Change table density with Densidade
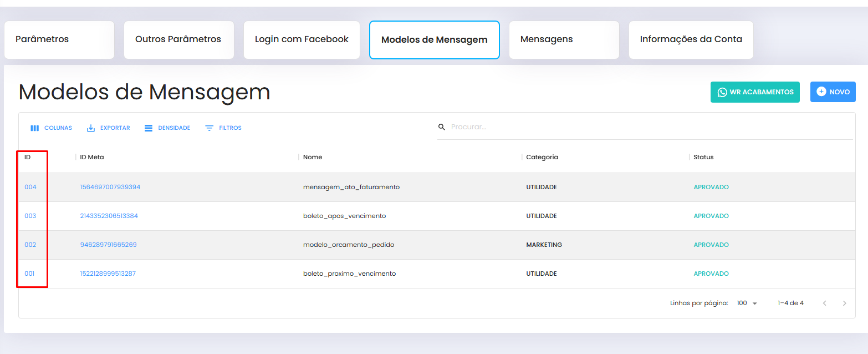This screenshot has width=868, height=354. 167,128
